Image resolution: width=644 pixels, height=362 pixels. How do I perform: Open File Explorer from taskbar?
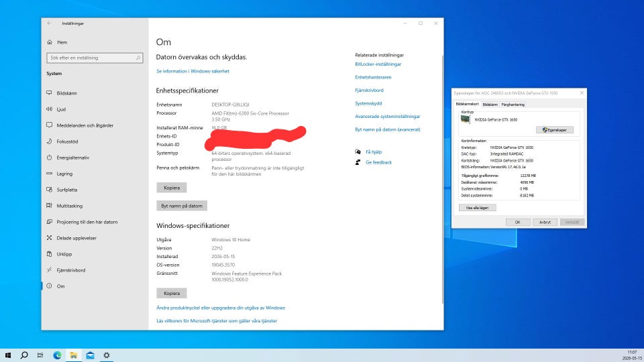(x=74, y=355)
